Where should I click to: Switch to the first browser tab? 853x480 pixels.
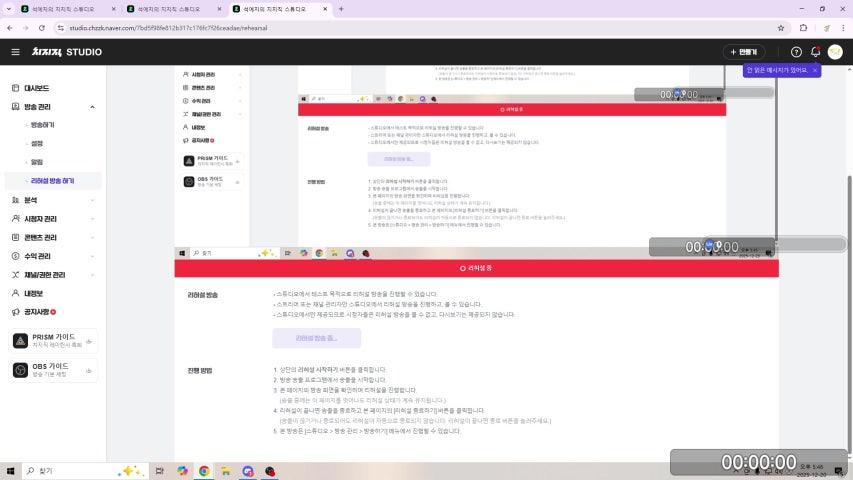(67, 9)
